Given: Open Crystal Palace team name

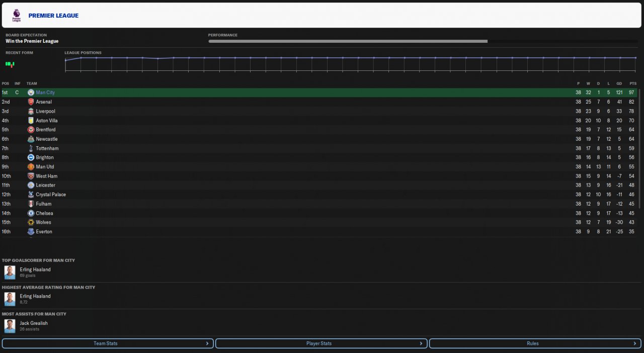Looking at the screenshot, I should click(51, 195).
